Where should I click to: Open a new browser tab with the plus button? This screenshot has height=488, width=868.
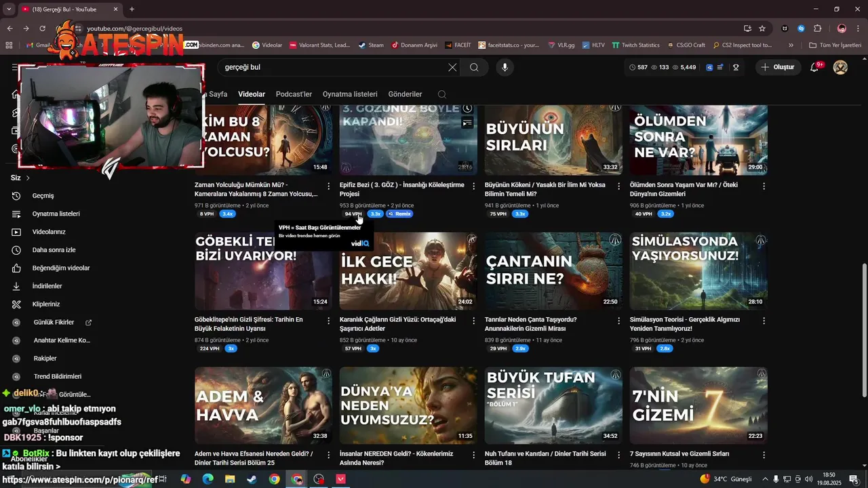click(132, 9)
